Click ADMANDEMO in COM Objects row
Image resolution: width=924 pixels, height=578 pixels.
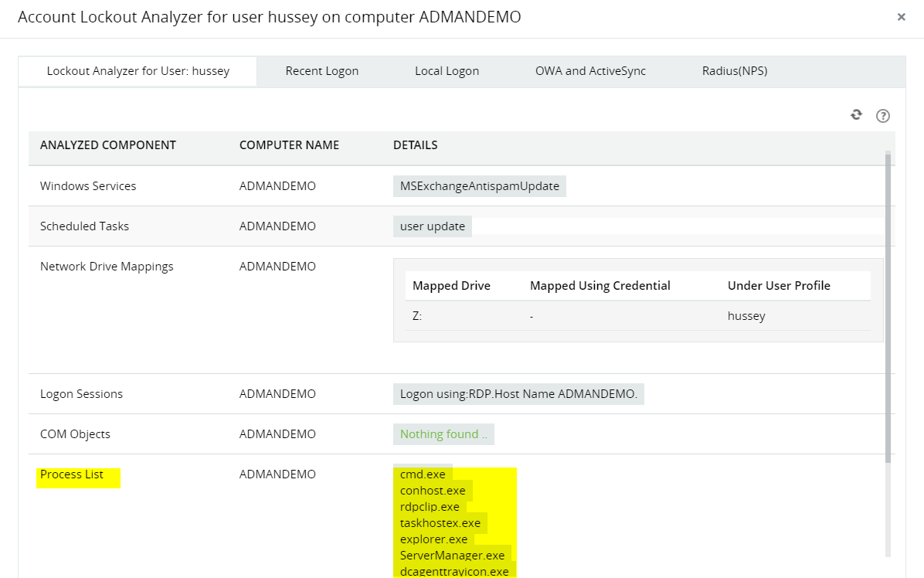[x=277, y=434]
